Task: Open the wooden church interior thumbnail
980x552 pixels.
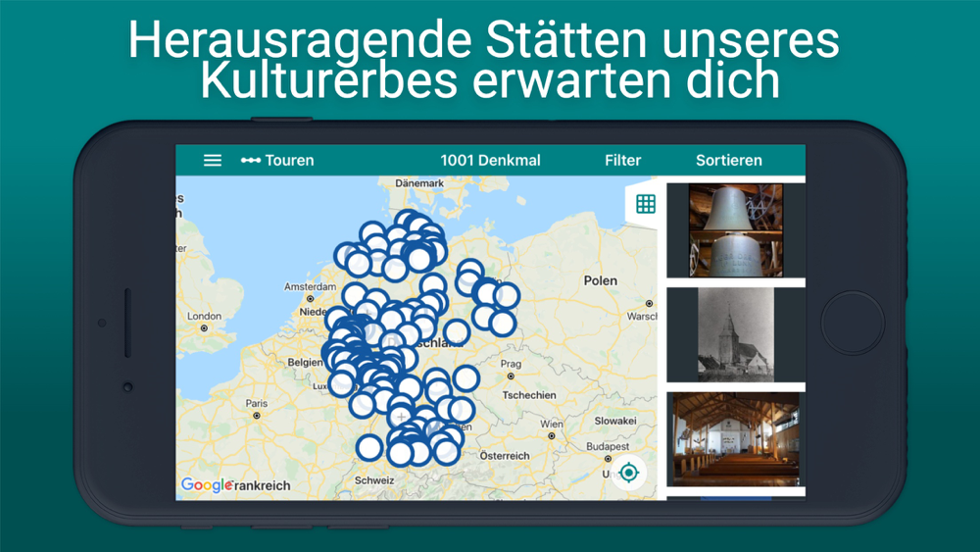Action: pyautogui.click(x=736, y=439)
